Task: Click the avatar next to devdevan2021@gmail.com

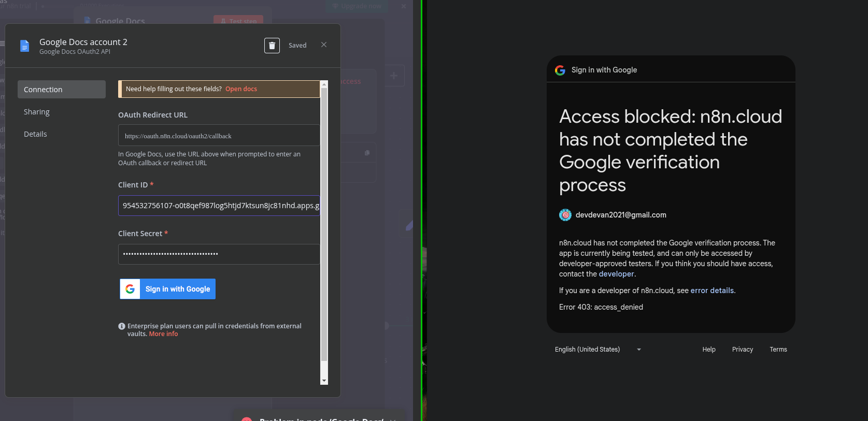Action: click(565, 215)
